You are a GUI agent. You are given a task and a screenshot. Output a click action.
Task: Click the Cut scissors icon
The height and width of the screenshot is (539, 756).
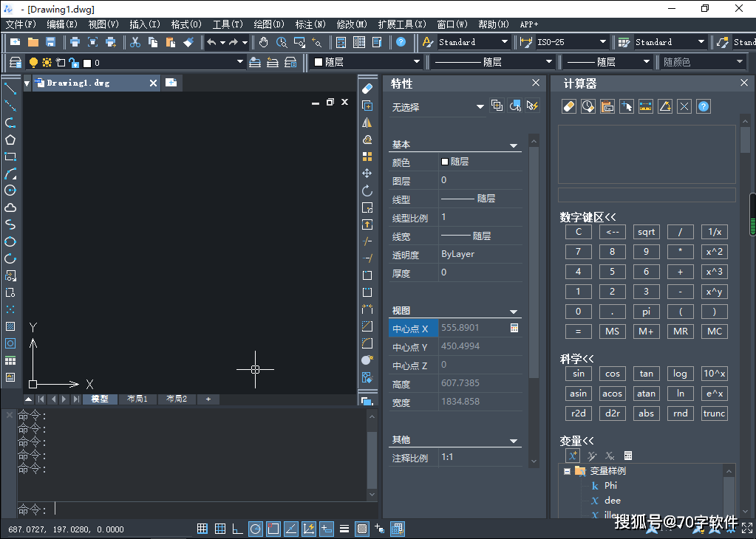pyautogui.click(x=135, y=42)
